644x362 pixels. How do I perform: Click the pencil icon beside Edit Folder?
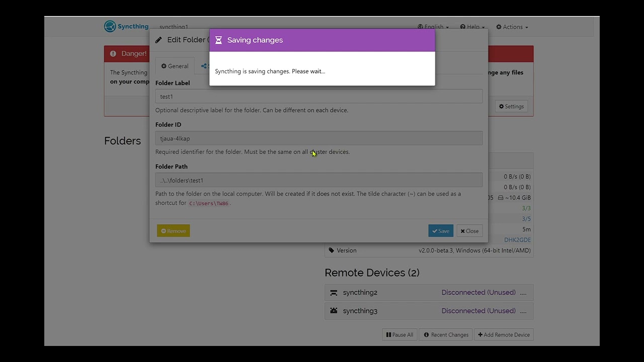coord(158,40)
